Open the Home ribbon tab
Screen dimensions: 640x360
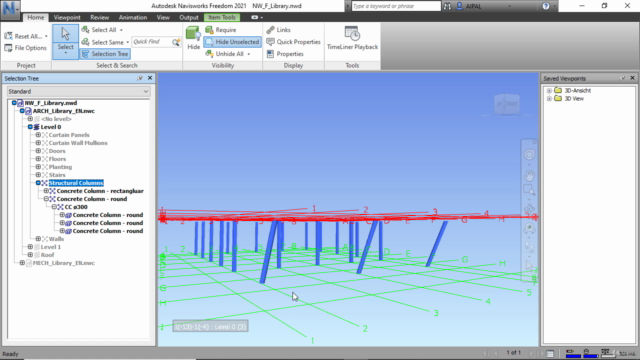(x=36, y=18)
